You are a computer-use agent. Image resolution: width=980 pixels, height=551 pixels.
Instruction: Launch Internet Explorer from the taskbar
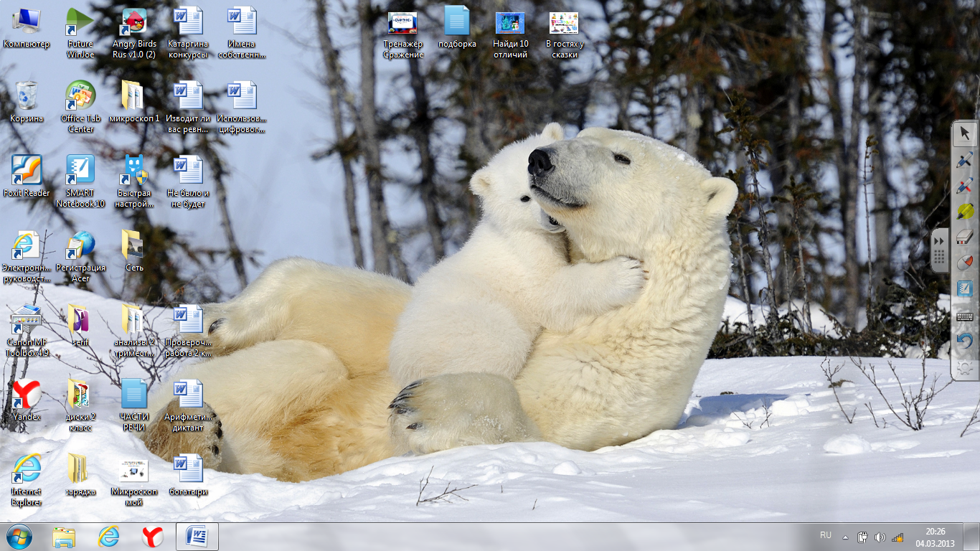pyautogui.click(x=108, y=537)
